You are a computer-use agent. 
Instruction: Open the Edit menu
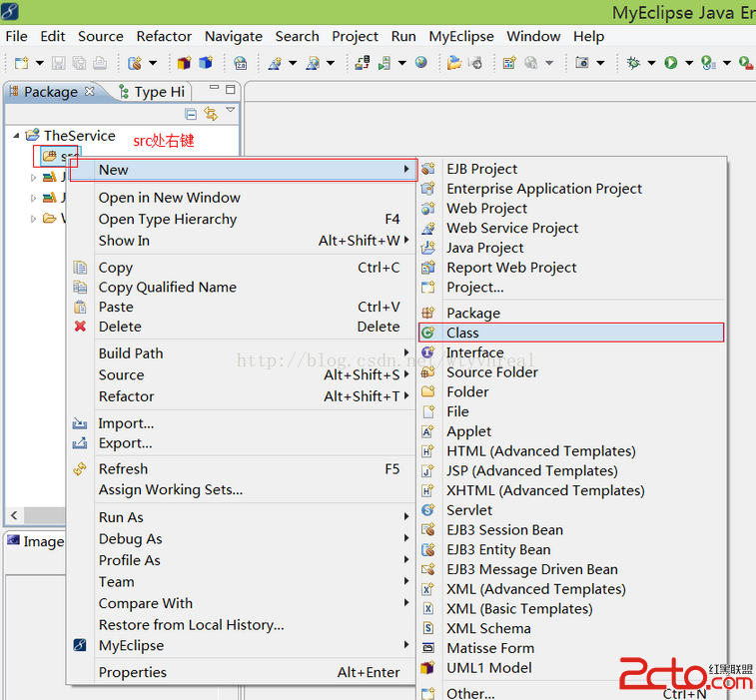point(53,36)
